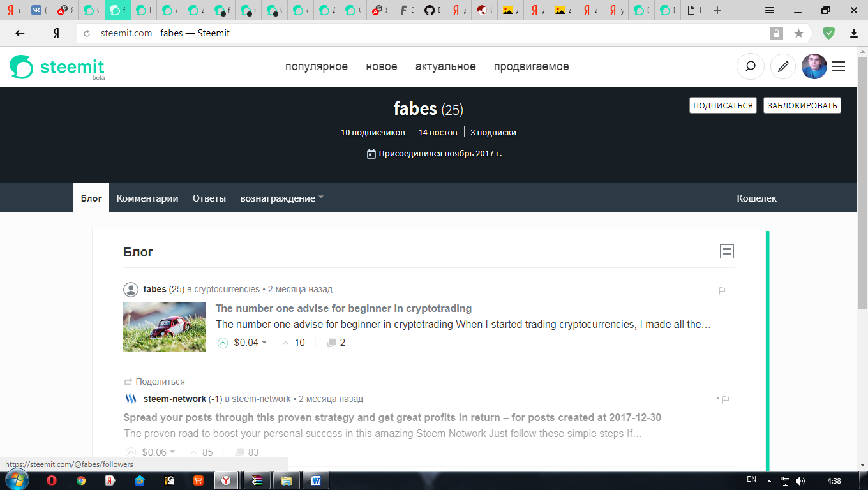Click the steem-network avatar icon

131,399
